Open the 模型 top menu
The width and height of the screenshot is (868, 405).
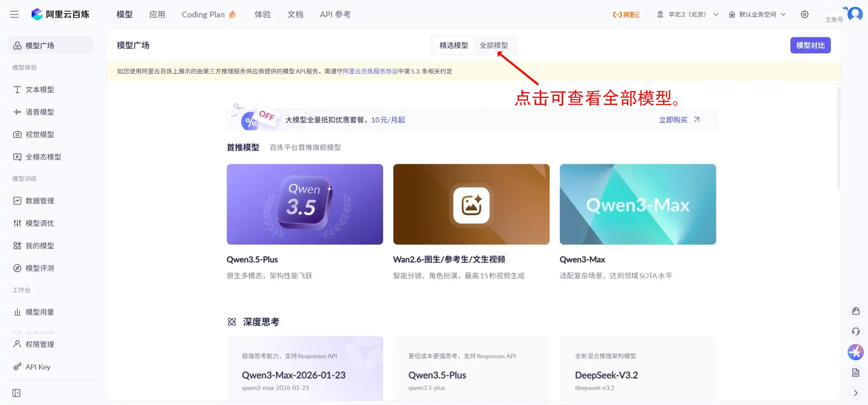[x=124, y=14]
